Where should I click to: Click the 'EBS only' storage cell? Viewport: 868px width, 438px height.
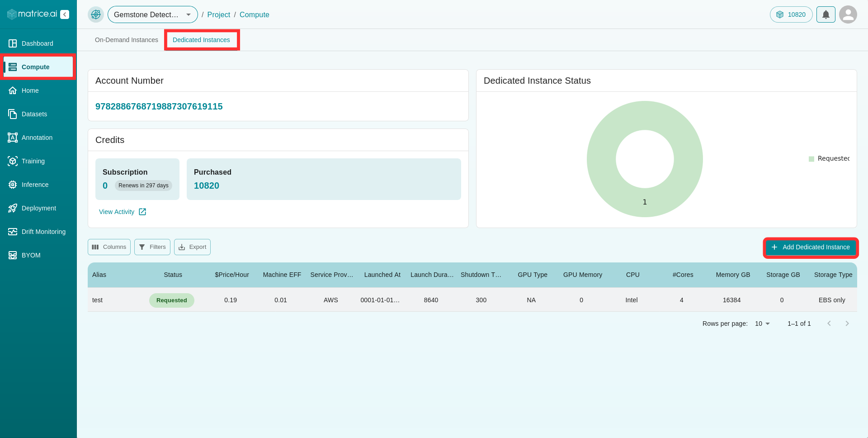(832, 300)
